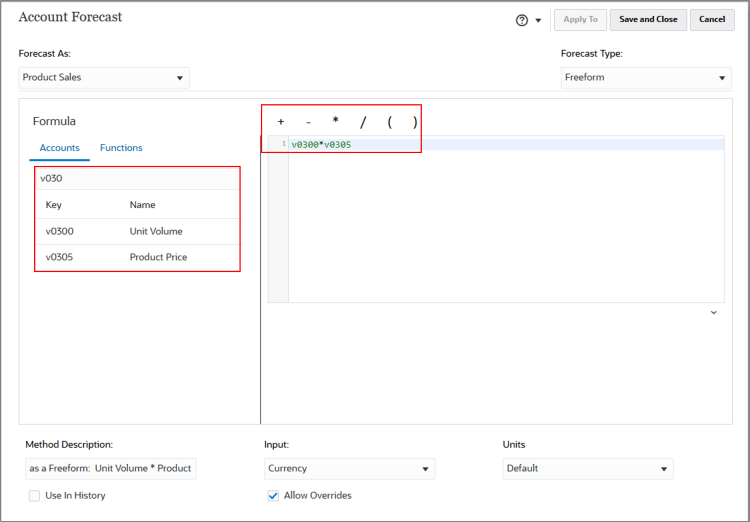
Task: Open the help question mark icon
Action: 522,20
